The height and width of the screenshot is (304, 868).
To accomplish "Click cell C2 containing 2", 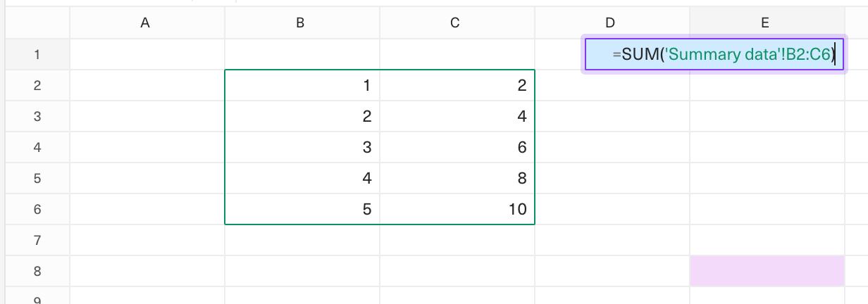I will [457, 85].
